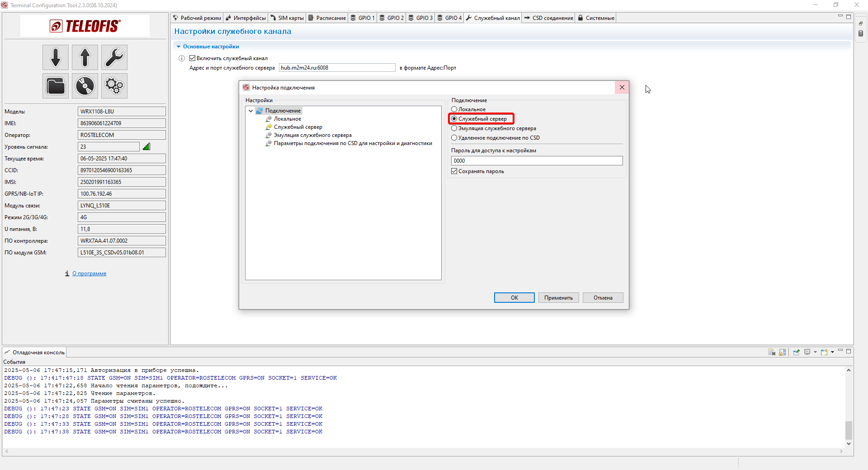Click the info icon beside service channel checkbox
The width and height of the screenshot is (868, 470).
point(182,58)
